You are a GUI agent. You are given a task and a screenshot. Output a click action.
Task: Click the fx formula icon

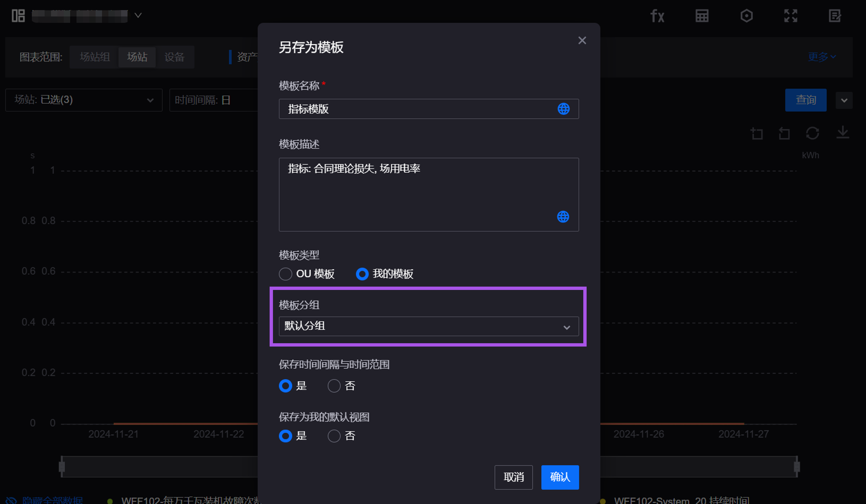657,16
